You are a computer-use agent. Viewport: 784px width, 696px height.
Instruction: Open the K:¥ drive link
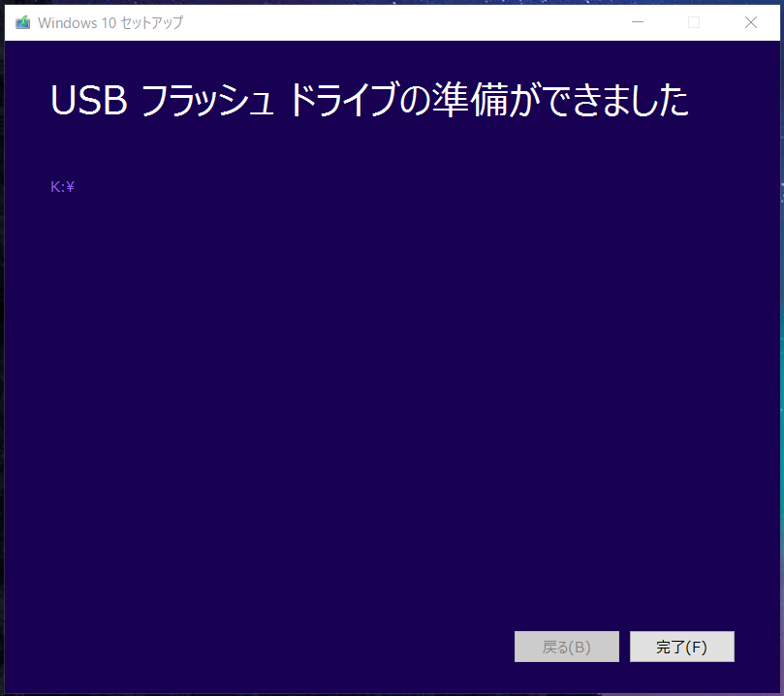pyautogui.click(x=62, y=187)
